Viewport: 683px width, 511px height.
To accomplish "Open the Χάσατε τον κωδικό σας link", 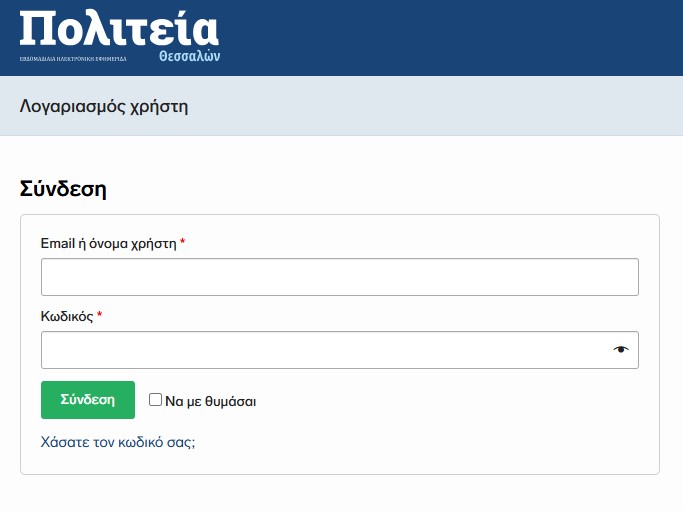I will (x=118, y=441).
